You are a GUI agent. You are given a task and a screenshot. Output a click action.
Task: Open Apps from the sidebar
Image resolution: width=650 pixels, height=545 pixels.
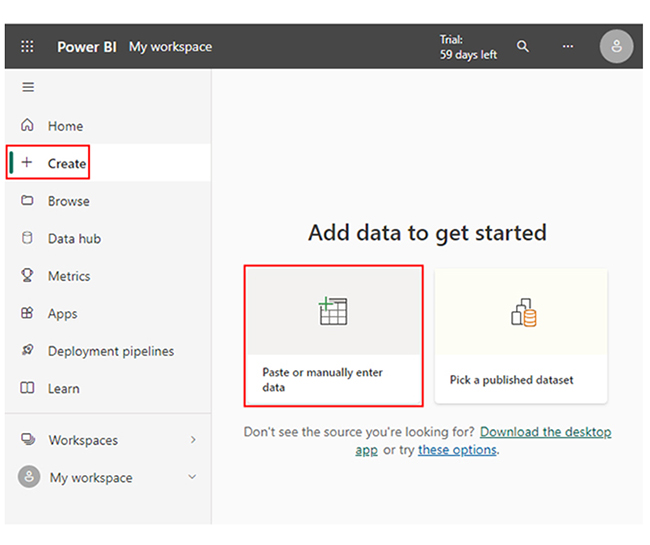coord(108,313)
